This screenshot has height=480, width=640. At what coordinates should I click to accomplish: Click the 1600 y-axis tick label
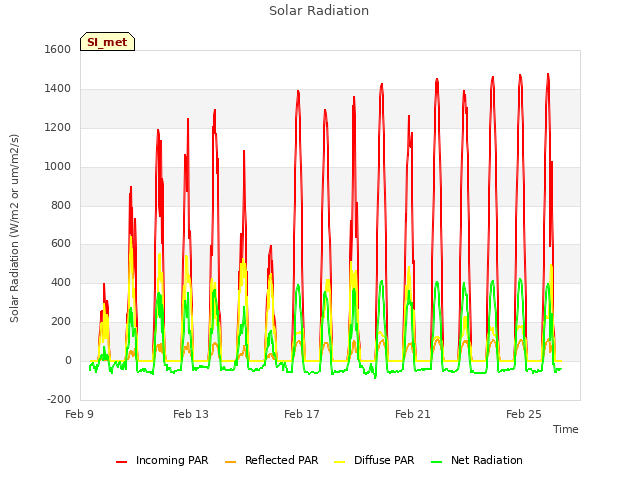(58, 49)
